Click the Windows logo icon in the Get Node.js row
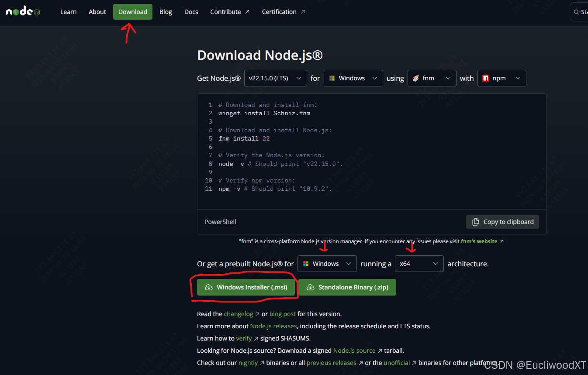588x375 pixels. pyautogui.click(x=332, y=78)
